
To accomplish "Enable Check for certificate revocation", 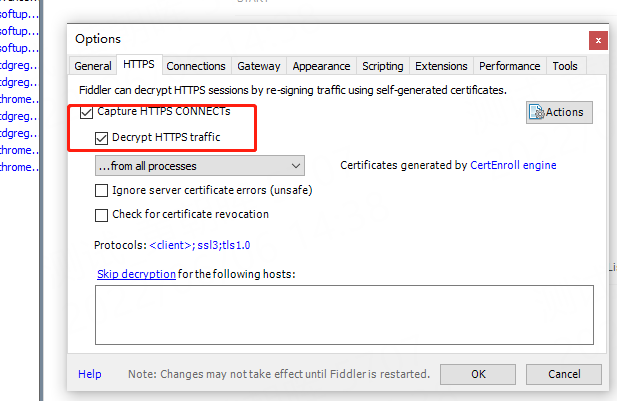I will [102, 215].
